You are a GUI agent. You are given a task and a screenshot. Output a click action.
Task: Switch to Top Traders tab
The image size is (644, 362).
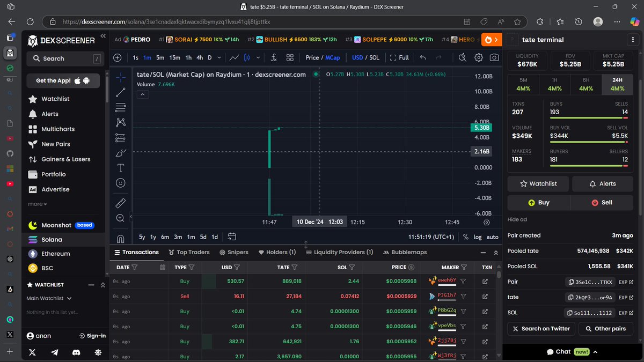189,252
